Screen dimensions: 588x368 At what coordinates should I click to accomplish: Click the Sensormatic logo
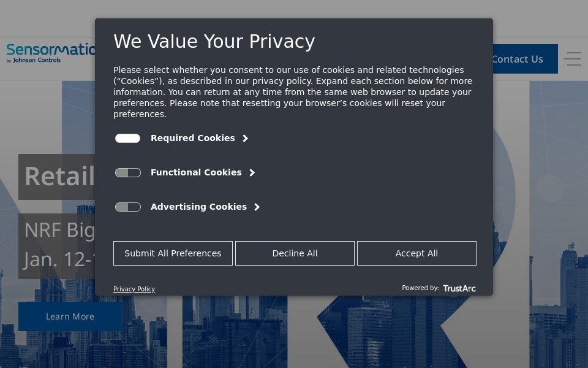click(50, 53)
